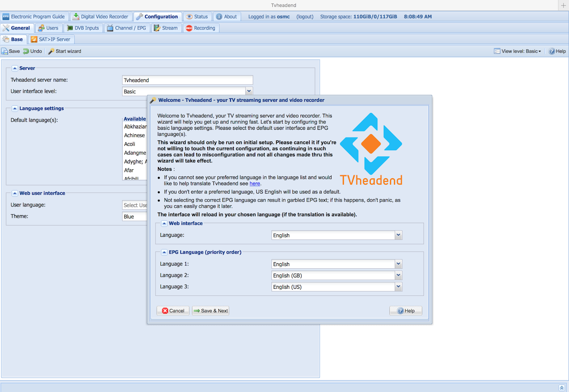Collapse the Language settings section

pyautogui.click(x=15, y=108)
